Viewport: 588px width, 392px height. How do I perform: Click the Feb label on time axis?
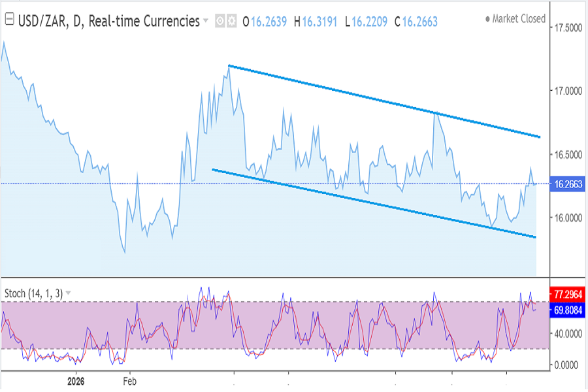point(130,382)
